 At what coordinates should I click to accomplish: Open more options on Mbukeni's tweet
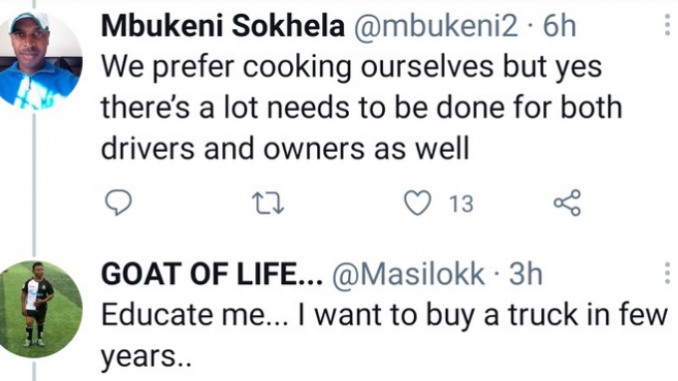pyautogui.click(x=667, y=25)
